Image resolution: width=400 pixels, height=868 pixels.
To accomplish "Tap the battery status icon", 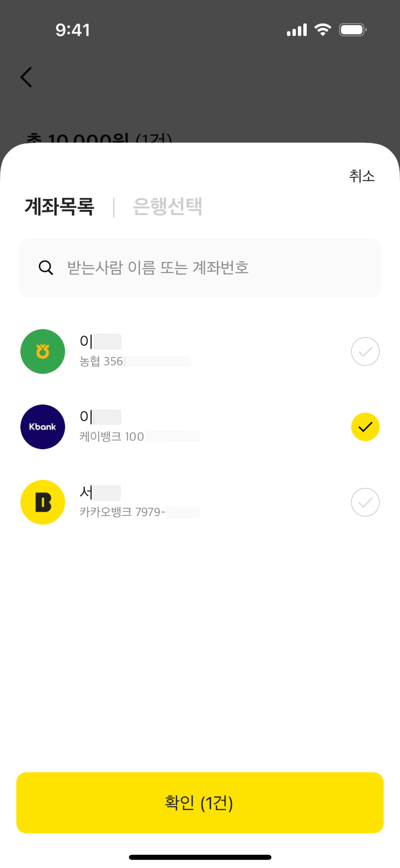I will coord(353,30).
